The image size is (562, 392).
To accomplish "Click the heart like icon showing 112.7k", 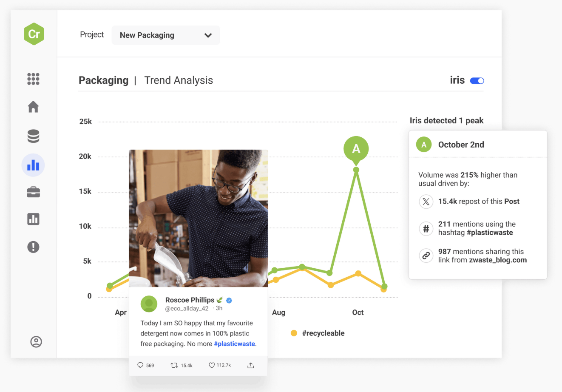I will tap(212, 365).
